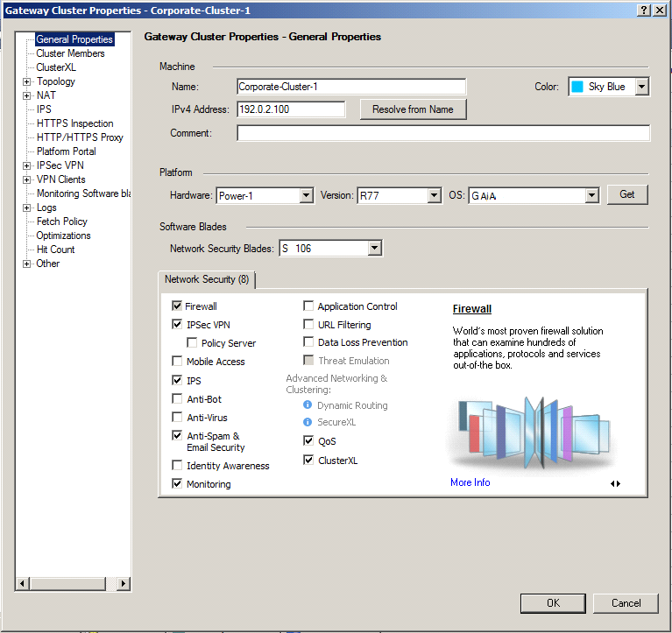672x633 pixels.
Task: Click the Get button
Action: (x=627, y=194)
